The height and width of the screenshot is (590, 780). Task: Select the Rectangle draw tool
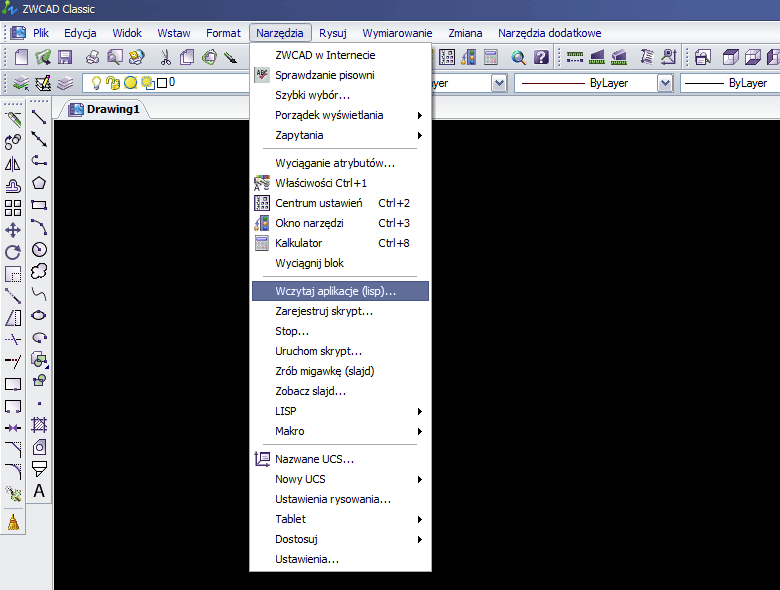[x=39, y=205]
